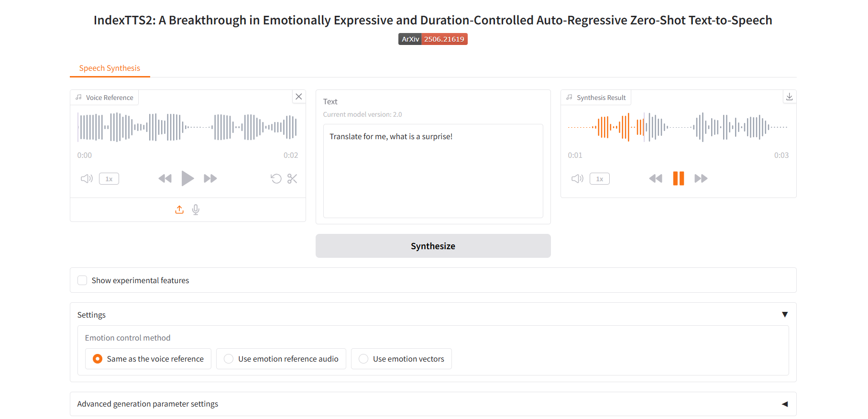Upload a voice reference audio file
Viewport: 868px width, 419px height.
click(x=179, y=209)
